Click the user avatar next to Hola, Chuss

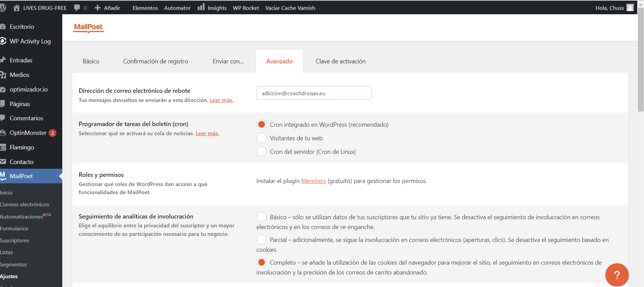(x=630, y=7)
